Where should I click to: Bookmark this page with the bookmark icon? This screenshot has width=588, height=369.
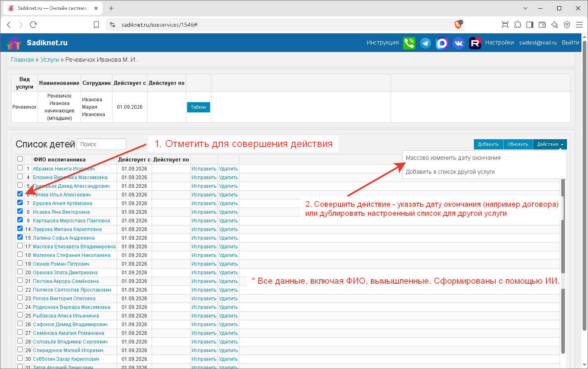(x=96, y=25)
